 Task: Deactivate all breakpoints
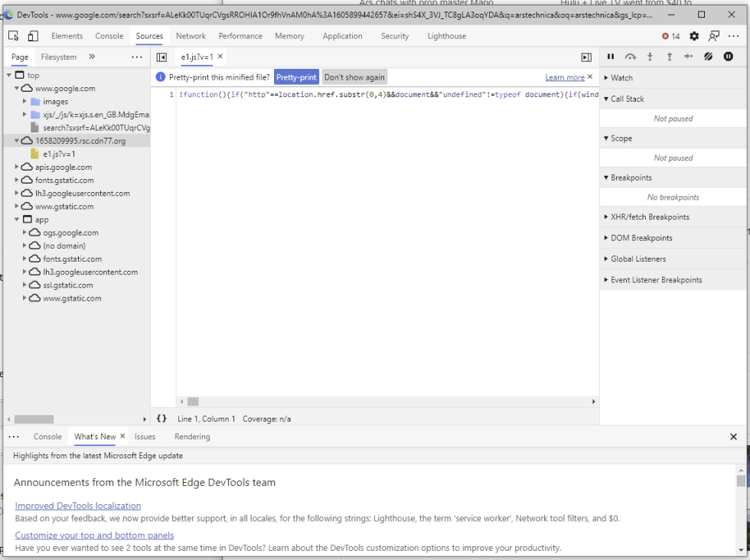pyautogui.click(x=709, y=56)
